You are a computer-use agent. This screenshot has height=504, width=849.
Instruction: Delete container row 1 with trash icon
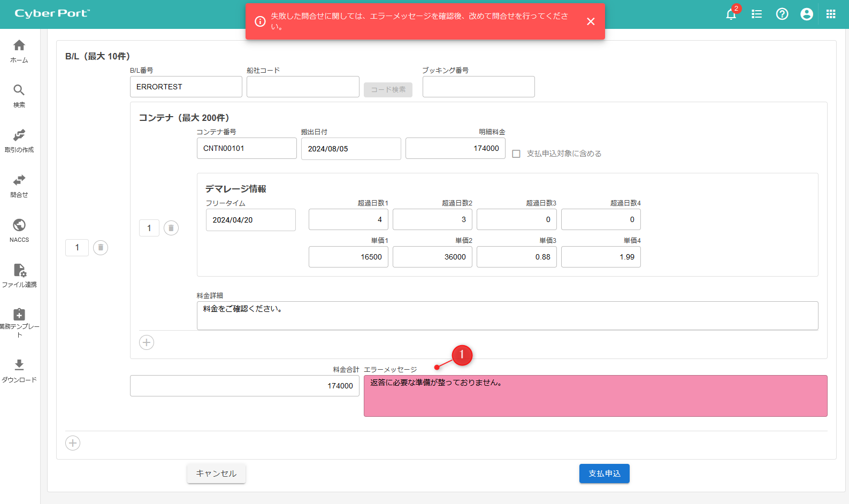pyautogui.click(x=171, y=228)
